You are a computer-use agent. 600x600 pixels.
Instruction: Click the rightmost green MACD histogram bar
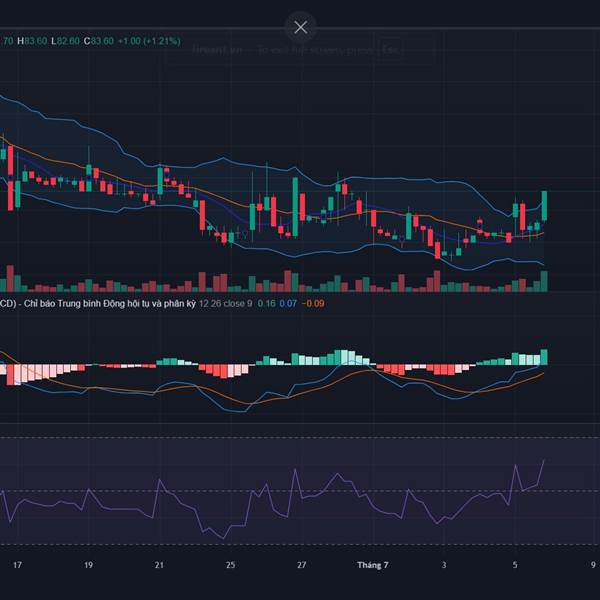coord(545,357)
